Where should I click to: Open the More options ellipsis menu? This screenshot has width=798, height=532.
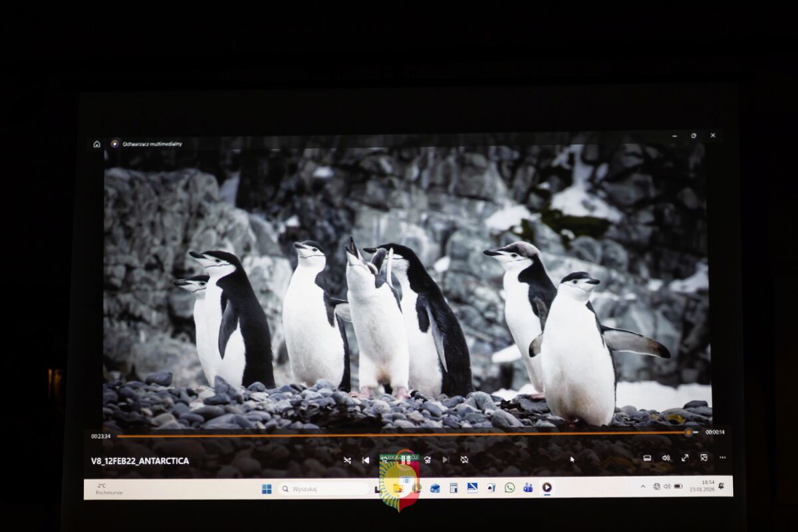[722, 458]
